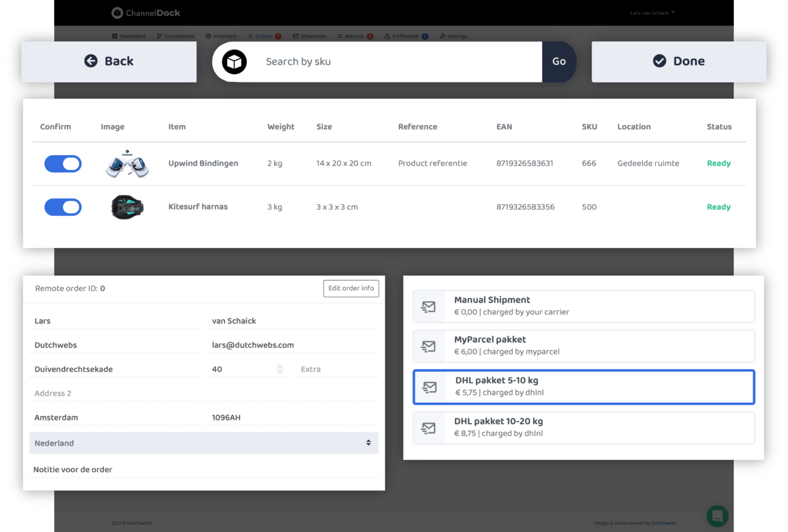
Task: Open the Lars van Schaick user menu
Action: coord(653,13)
